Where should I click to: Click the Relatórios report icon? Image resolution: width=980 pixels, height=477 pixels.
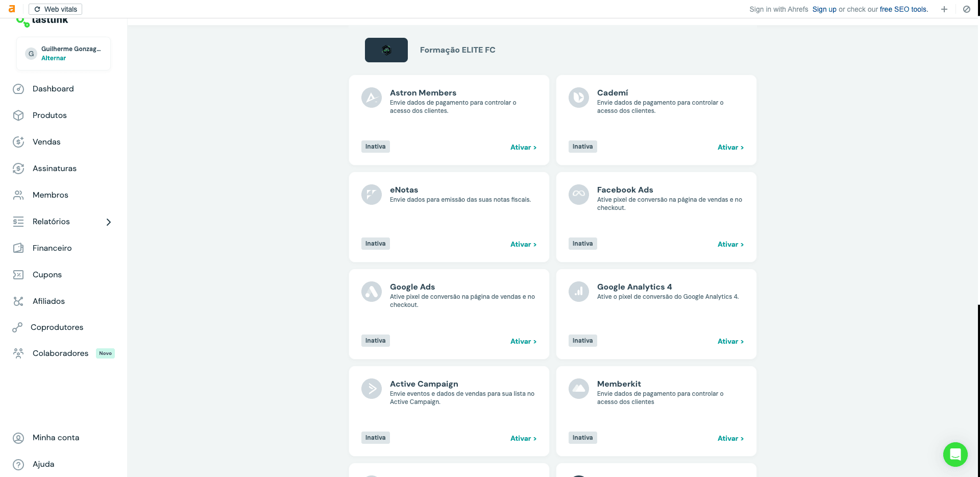point(18,222)
